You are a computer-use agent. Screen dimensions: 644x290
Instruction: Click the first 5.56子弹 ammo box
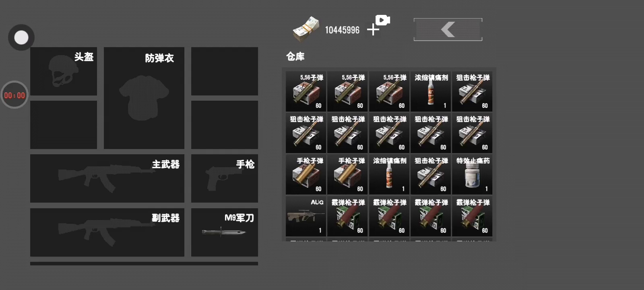(306, 91)
